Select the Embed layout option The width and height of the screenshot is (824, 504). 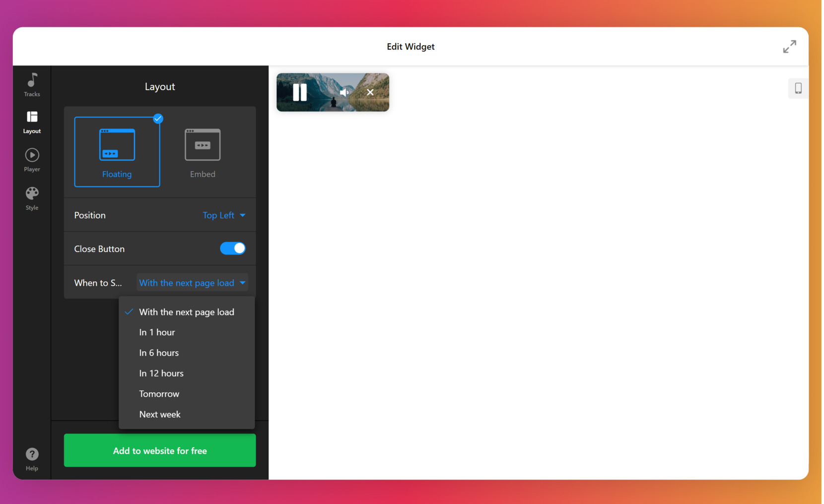tap(202, 151)
